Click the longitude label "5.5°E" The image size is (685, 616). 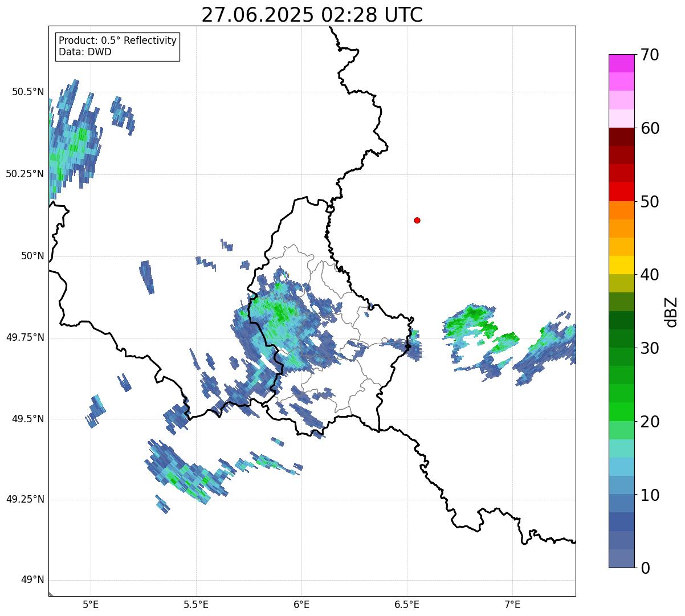(x=196, y=604)
